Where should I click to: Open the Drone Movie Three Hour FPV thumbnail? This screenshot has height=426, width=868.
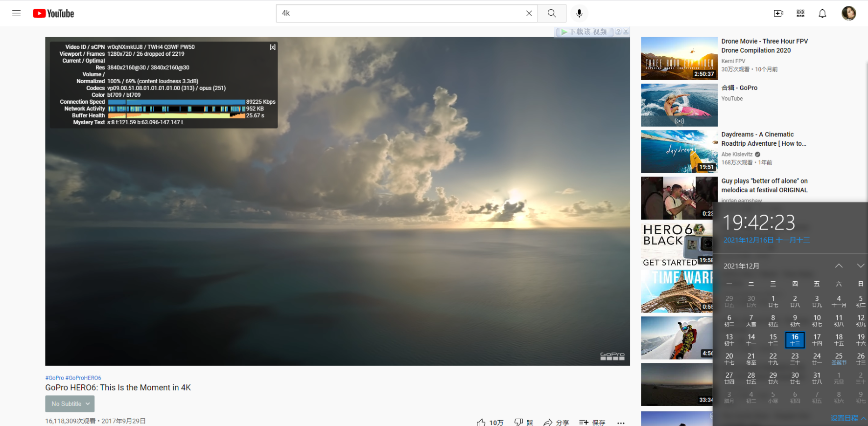tap(679, 59)
